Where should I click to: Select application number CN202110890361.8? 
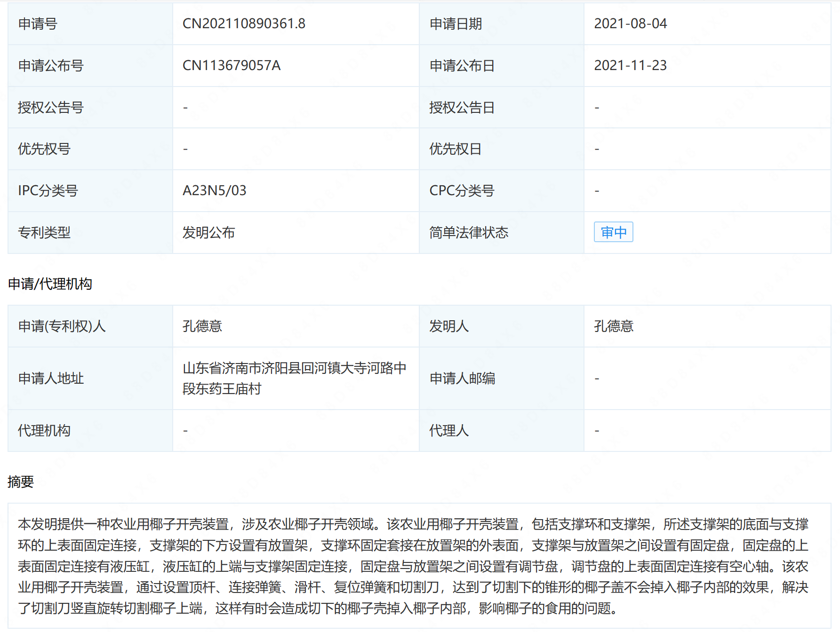coord(244,24)
